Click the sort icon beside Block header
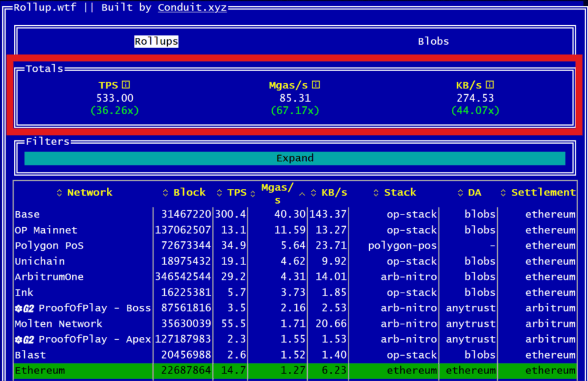Screen dimensions: 588x381 click(165, 193)
